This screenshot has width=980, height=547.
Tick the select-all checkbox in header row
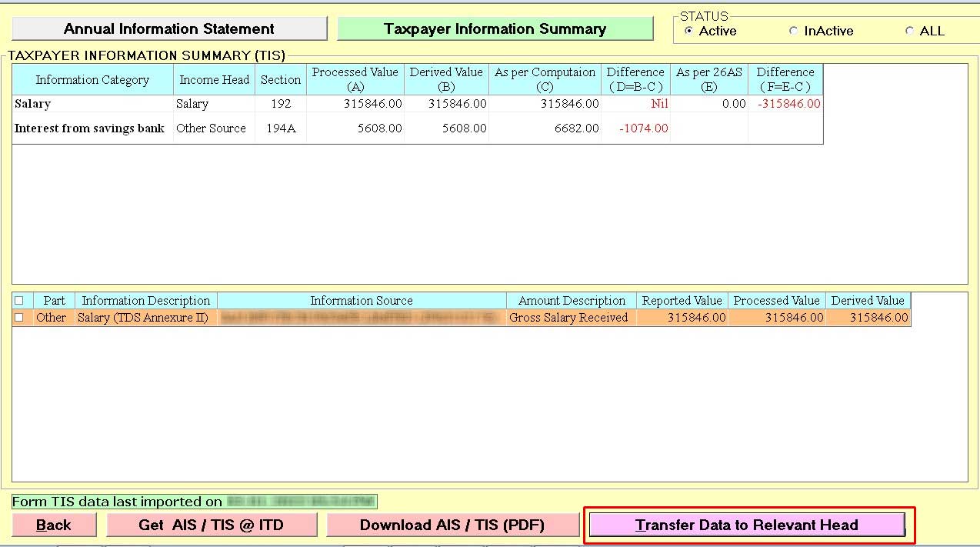pos(19,301)
